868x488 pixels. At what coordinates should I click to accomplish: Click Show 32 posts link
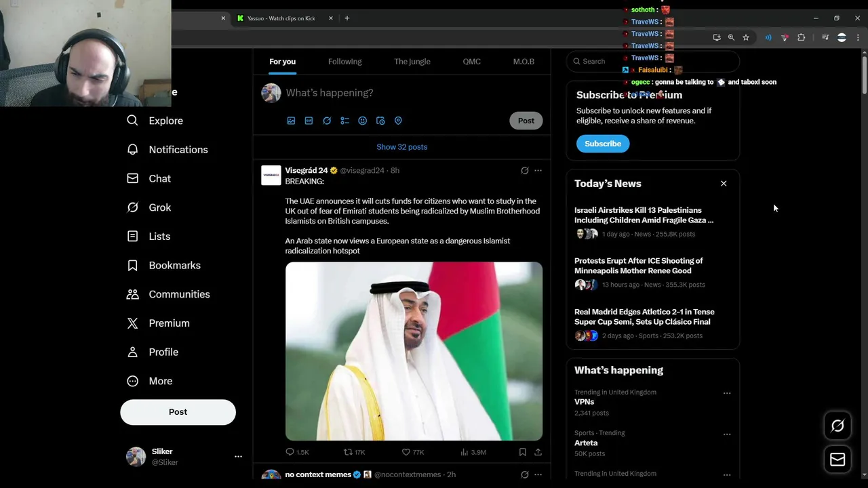[402, 147]
